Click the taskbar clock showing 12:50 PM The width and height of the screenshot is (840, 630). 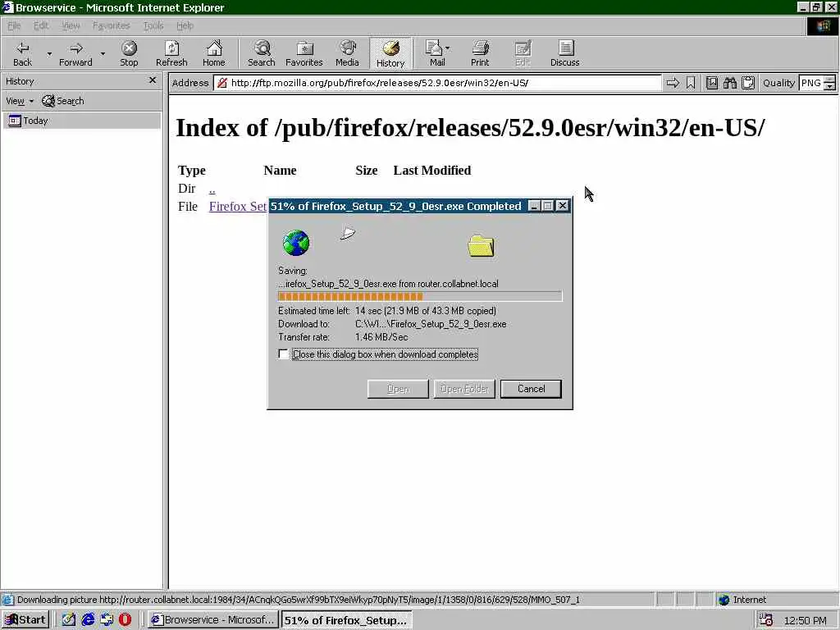pos(805,620)
